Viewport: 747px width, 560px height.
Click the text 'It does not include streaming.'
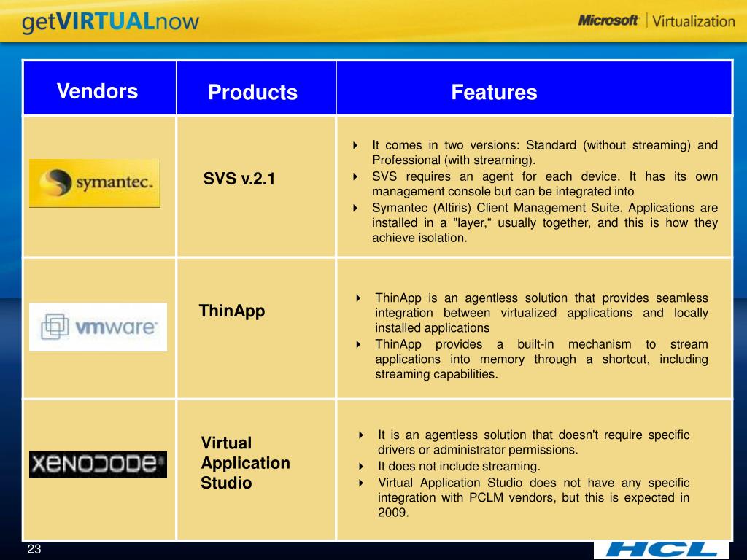click(x=459, y=466)
